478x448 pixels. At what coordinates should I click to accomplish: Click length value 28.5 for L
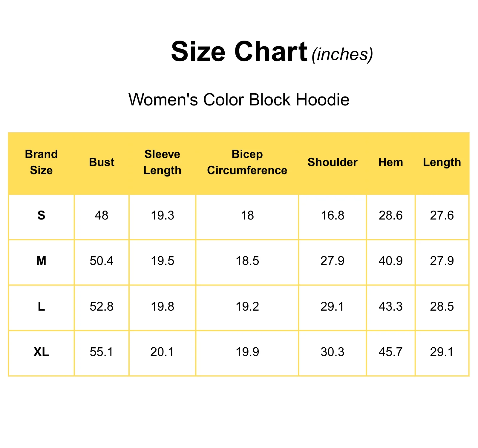[x=442, y=306]
